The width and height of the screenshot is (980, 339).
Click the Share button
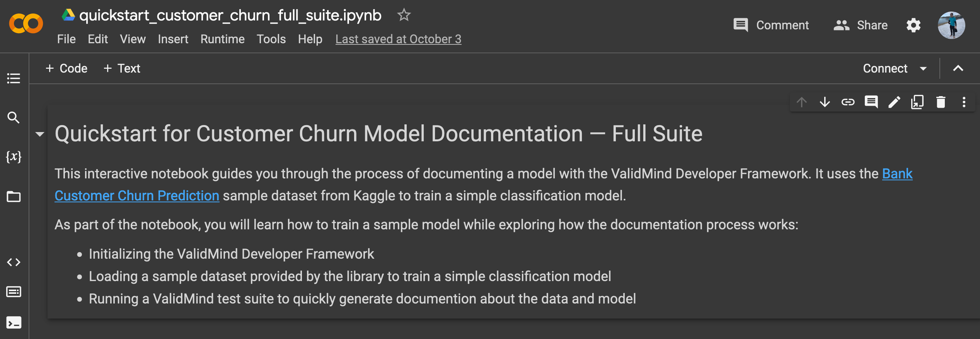861,25
